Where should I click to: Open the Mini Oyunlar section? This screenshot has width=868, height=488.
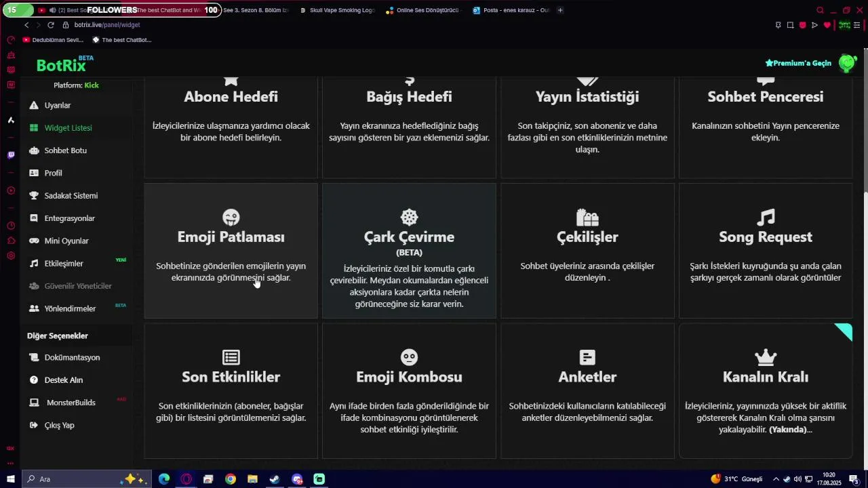[66, 241]
